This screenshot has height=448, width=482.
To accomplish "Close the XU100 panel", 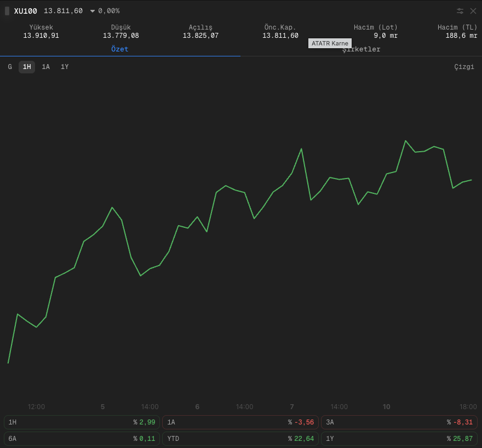I will click(473, 11).
